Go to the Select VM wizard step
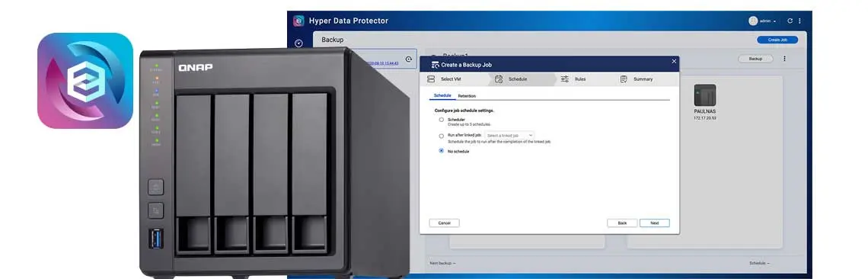 pos(451,79)
